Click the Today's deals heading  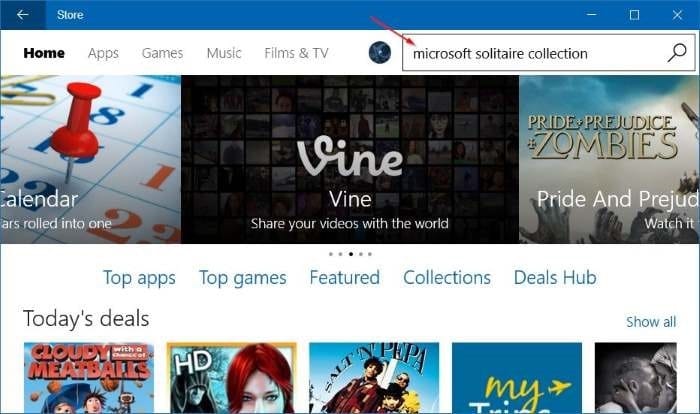(86, 319)
